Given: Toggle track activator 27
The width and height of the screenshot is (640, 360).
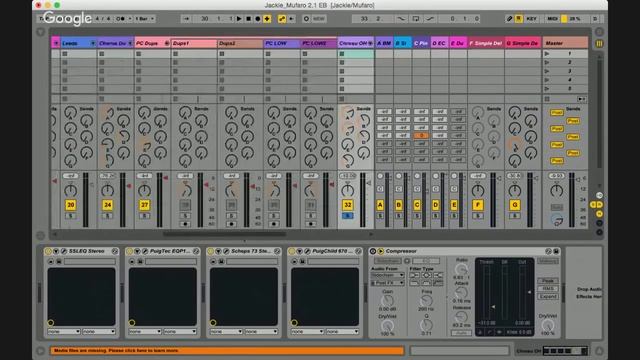Looking at the screenshot, I should tap(144, 205).
